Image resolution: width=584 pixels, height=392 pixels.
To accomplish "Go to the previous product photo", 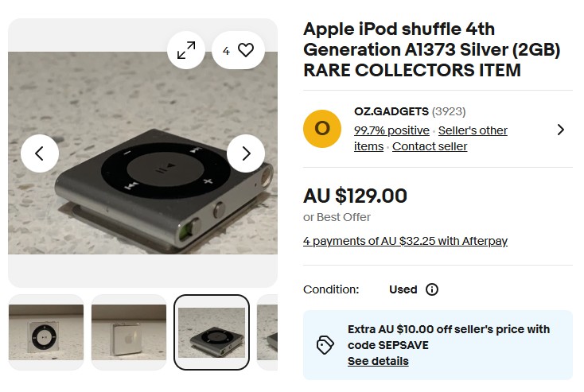I will [40, 153].
